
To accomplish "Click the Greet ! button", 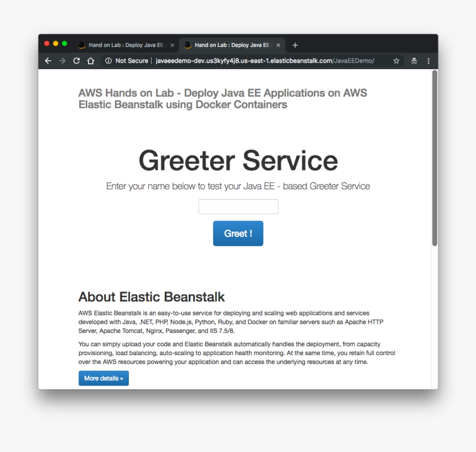I will pos(238,233).
